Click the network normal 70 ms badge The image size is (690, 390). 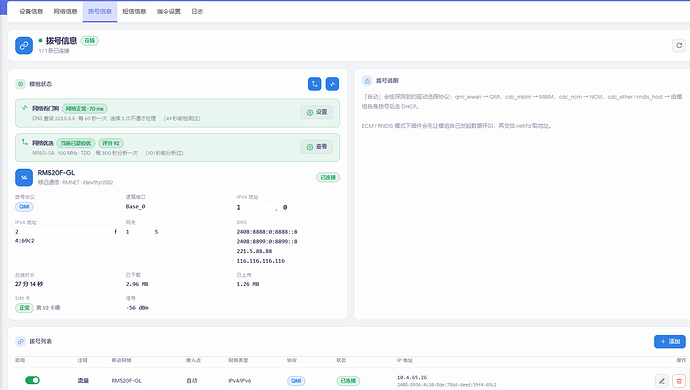tap(84, 108)
